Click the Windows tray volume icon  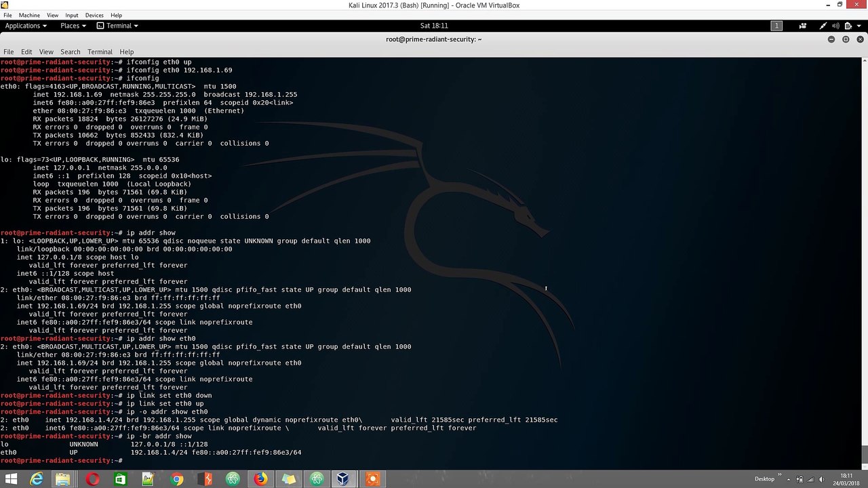tap(823, 479)
